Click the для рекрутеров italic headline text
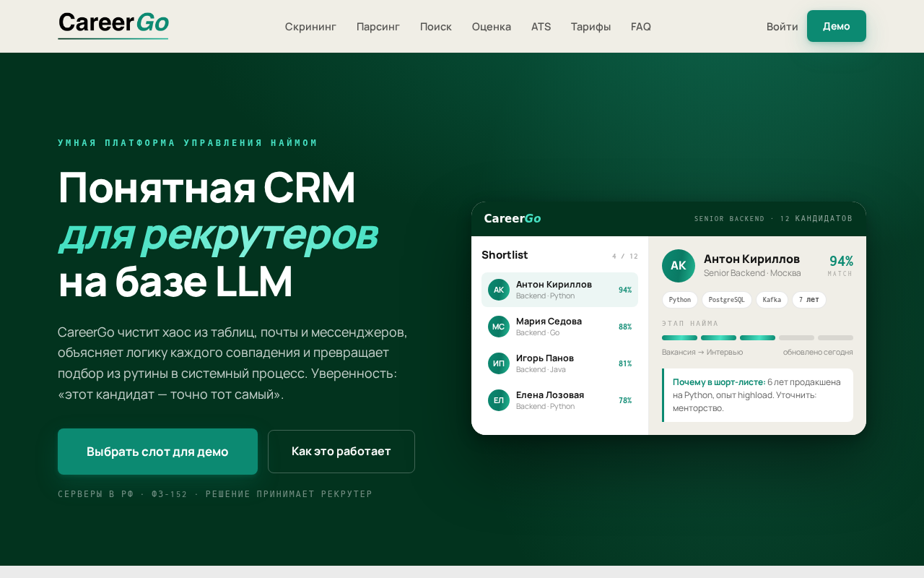924x578 pixels. point(218,235)
